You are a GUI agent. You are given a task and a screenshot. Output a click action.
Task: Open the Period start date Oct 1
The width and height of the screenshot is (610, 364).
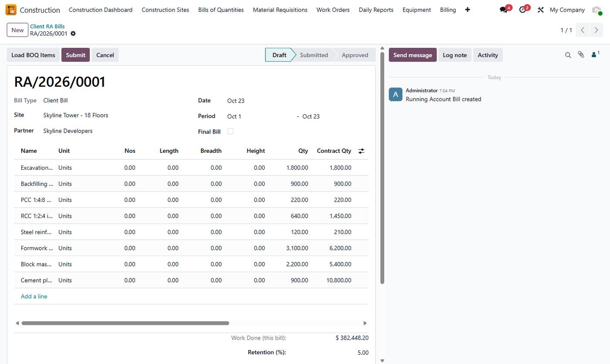[x=234, y=116]
